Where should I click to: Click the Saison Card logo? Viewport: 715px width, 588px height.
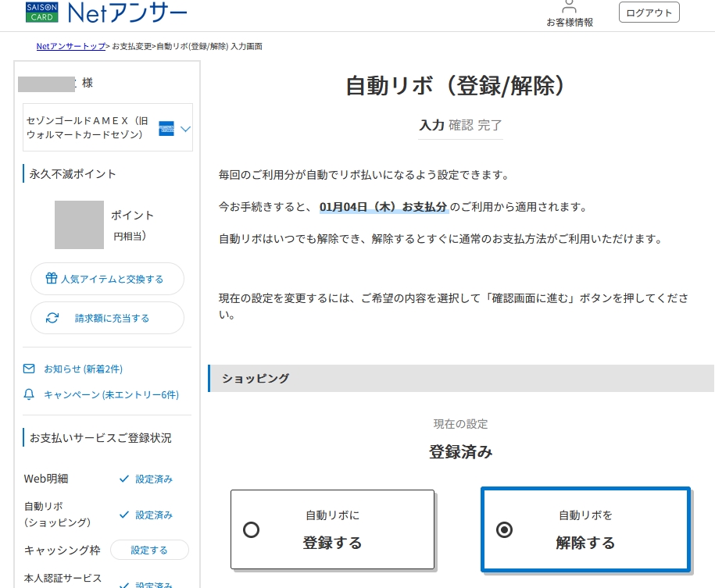click(42, 12)
